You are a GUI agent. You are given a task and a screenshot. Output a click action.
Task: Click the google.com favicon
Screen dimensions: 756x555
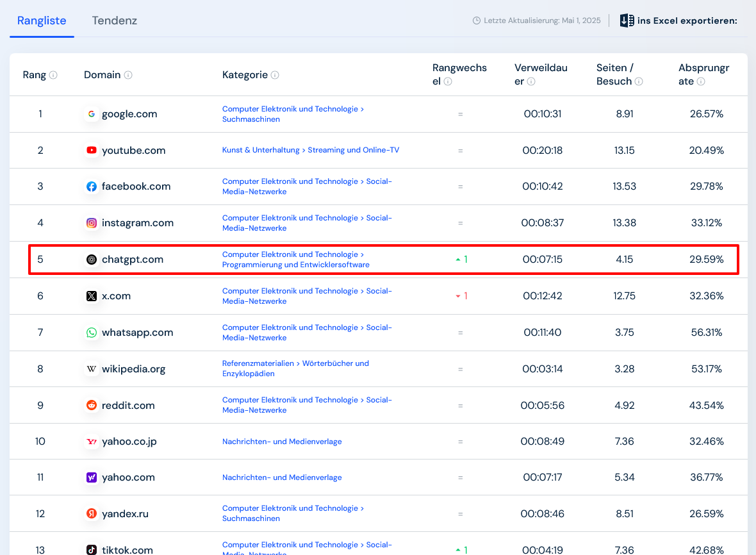pos(92,114)
